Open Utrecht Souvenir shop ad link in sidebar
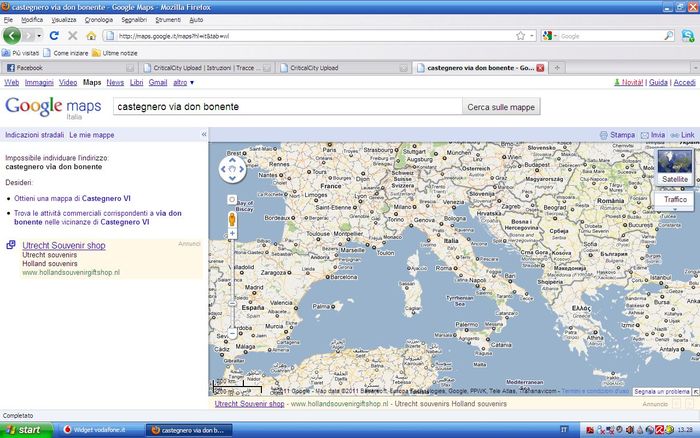Image resolution: width=700 pixels, height=438 pixels. pyautogui.click(x=64, y=245)
